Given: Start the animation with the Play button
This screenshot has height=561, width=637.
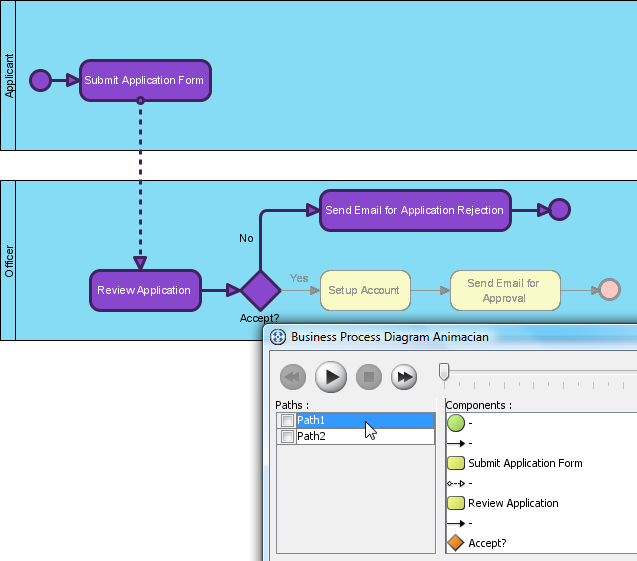Looking at the screenshot, I should (331, 377).
